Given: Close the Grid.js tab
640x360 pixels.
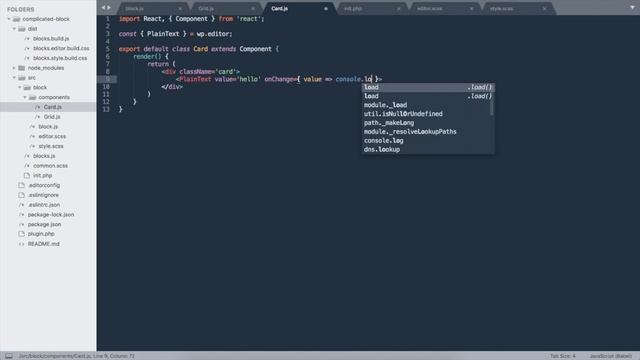Looking at the screenshot, I should coord(253,9).
